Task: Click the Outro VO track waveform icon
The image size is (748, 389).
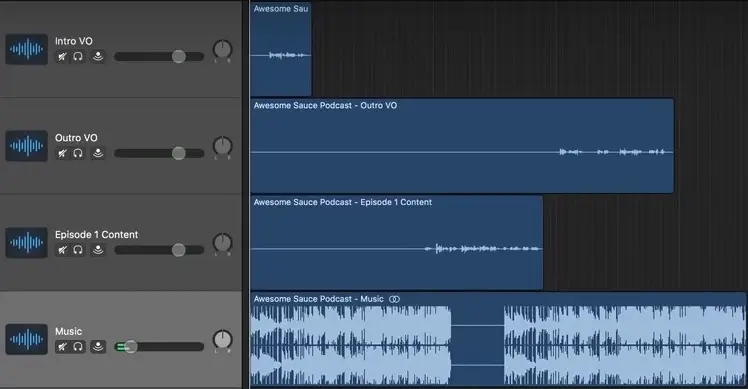Action: click(x=27, y=146)
